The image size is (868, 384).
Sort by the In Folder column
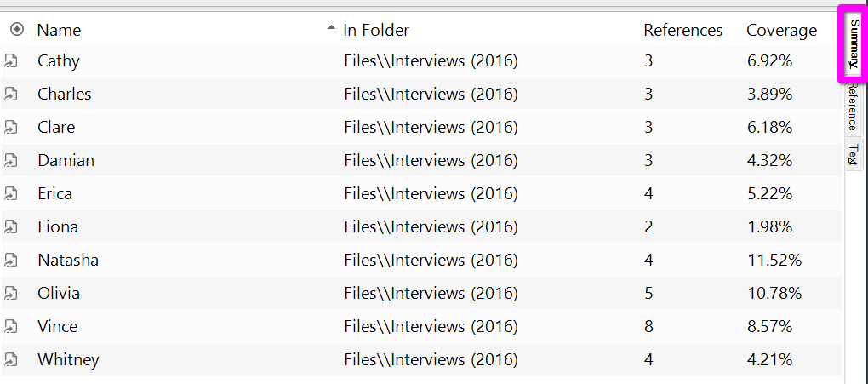[x=376, y=30]
